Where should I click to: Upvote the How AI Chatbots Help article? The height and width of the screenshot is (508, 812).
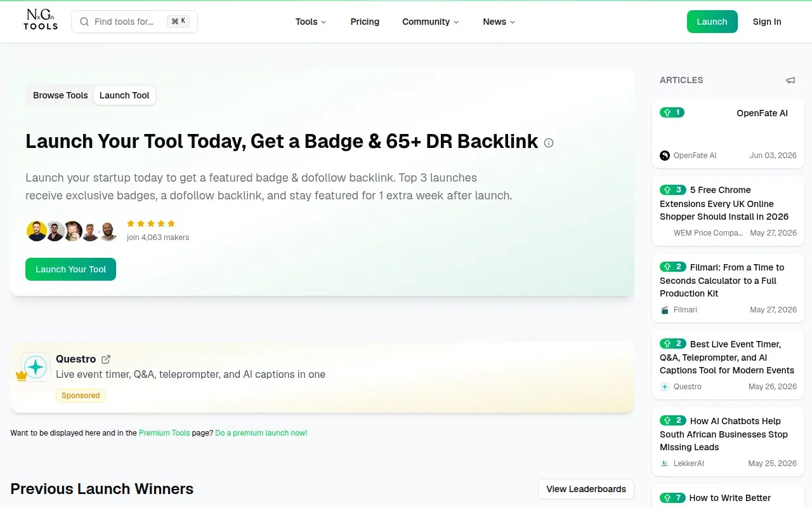coord(672,420)
